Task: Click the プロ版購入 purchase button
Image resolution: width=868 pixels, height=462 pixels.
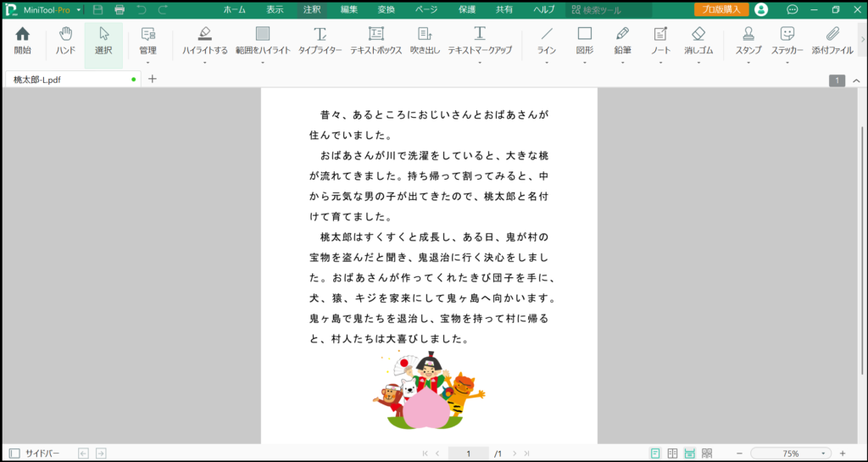Action: [x=721, y=9]
